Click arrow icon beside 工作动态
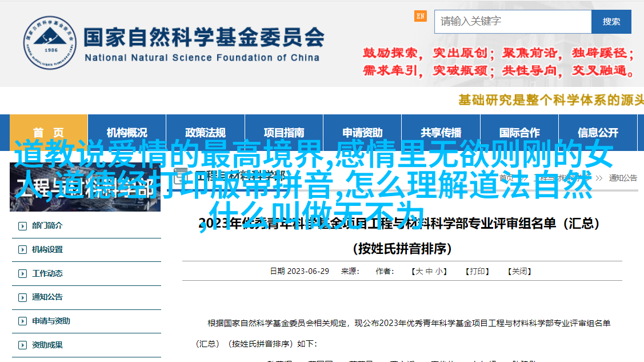 tap(22, 274)
